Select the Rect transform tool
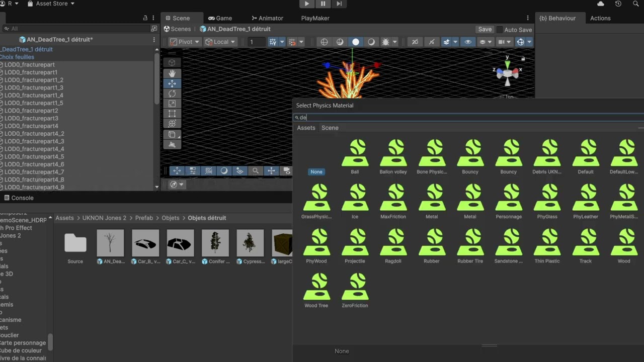This screenshot has height=362, width=644. 172,114
